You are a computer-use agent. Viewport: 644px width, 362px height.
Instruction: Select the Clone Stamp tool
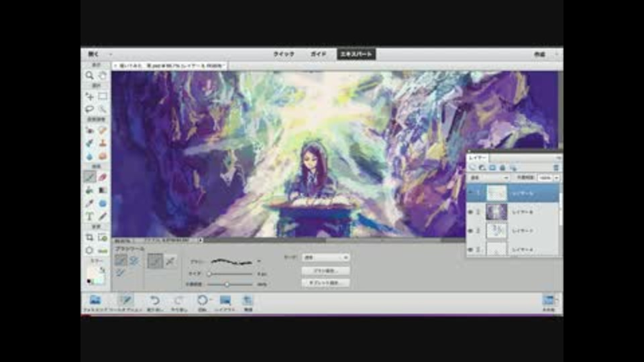(x=102, y=143)
